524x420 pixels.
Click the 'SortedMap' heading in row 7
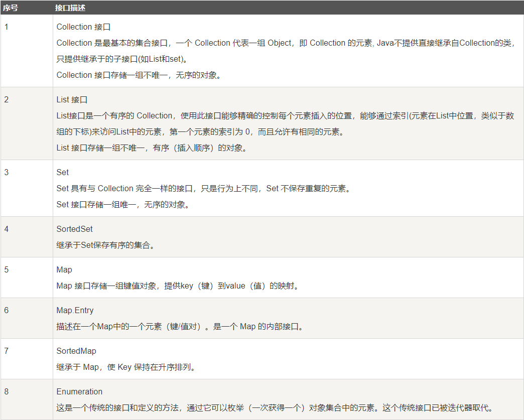(x=76, y=351)
